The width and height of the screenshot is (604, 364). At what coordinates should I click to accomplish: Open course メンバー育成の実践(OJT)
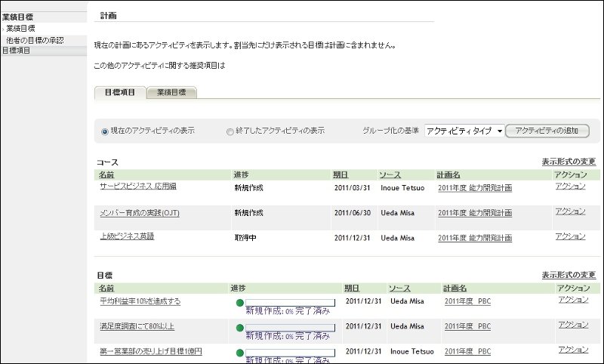pyautogui.click(x=140, y=213)
